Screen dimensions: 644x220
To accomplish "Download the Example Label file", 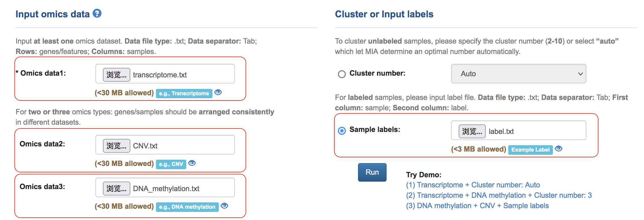I will click(x=530, y=150).
